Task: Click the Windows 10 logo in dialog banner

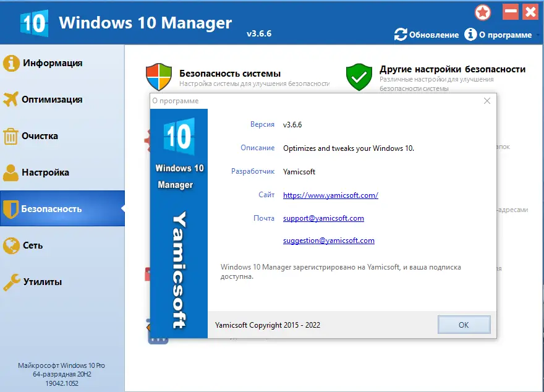Action: pyautogui.click(x=179, y=136)
